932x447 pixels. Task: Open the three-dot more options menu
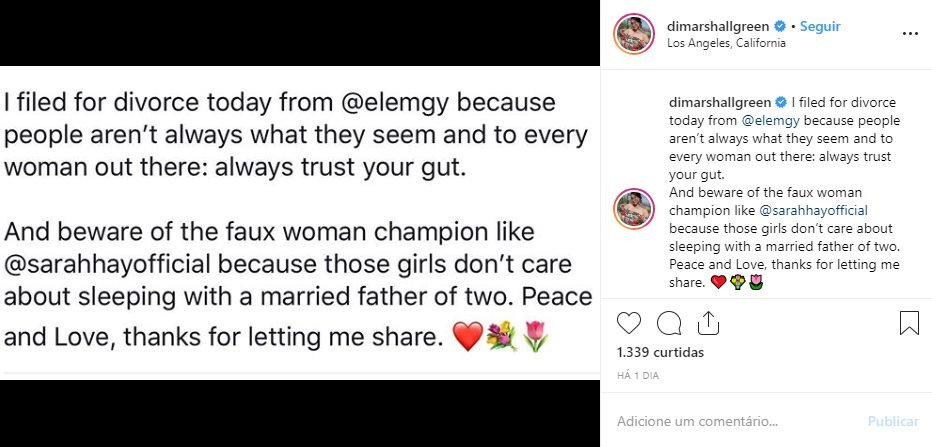(x=909, y=33)
